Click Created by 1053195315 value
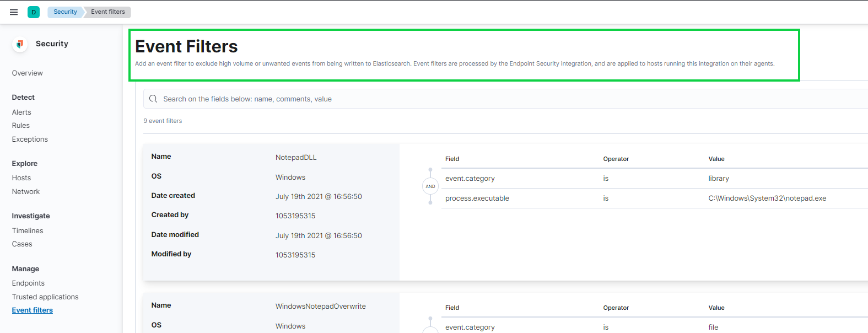This screenshot has width=868, height=333. coord(295,216)
